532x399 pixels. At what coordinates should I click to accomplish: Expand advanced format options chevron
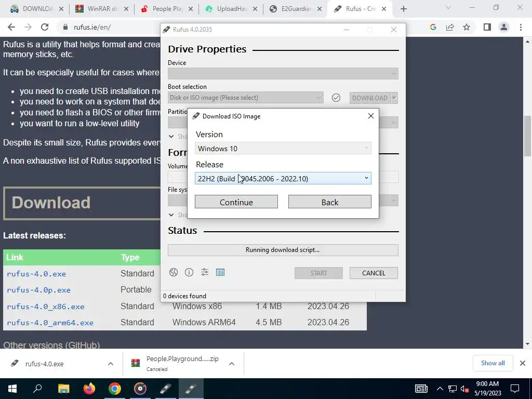click(171, 215)
